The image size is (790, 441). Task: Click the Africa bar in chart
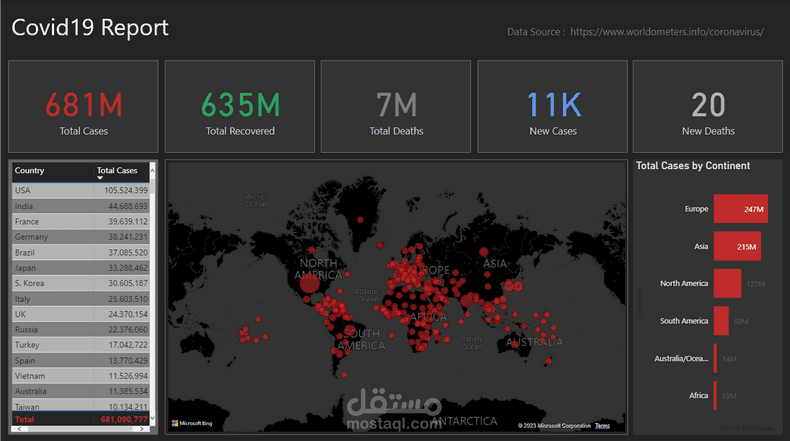tap(715, 396)
